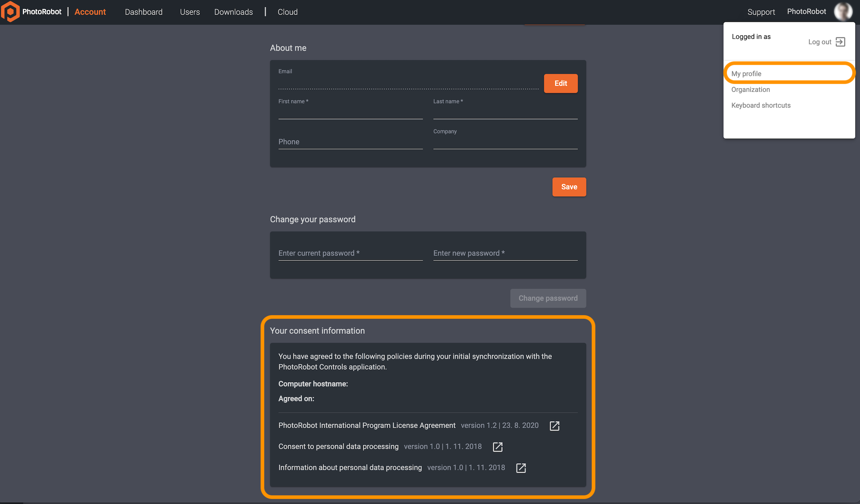Open external link for License Agreement
This screenshot has width=860, height=504.
click(554, 426)
